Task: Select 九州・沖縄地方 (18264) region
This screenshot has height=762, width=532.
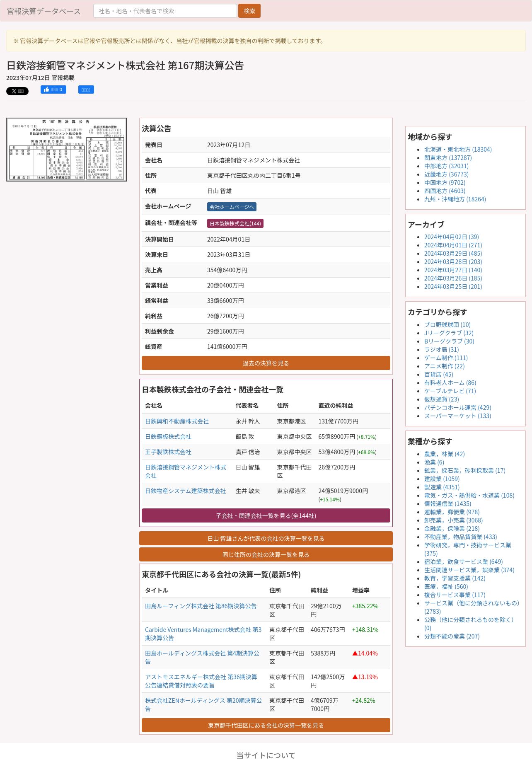Action: [455, 199]
